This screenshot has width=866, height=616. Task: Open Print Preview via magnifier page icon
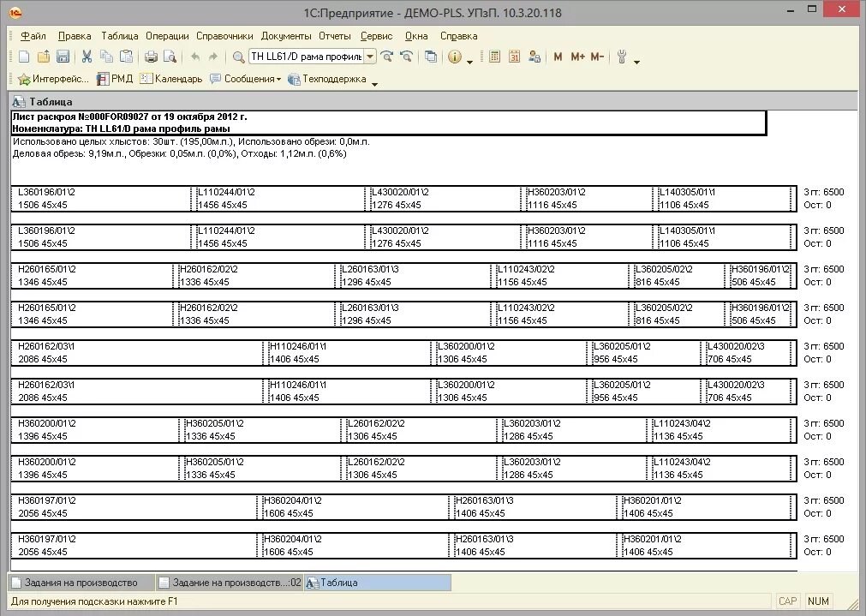170,57
